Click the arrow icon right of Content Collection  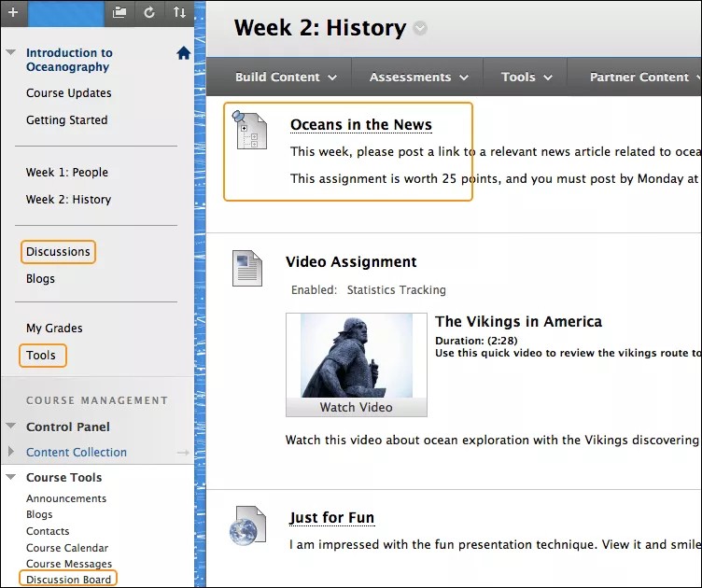click(182, 453)
